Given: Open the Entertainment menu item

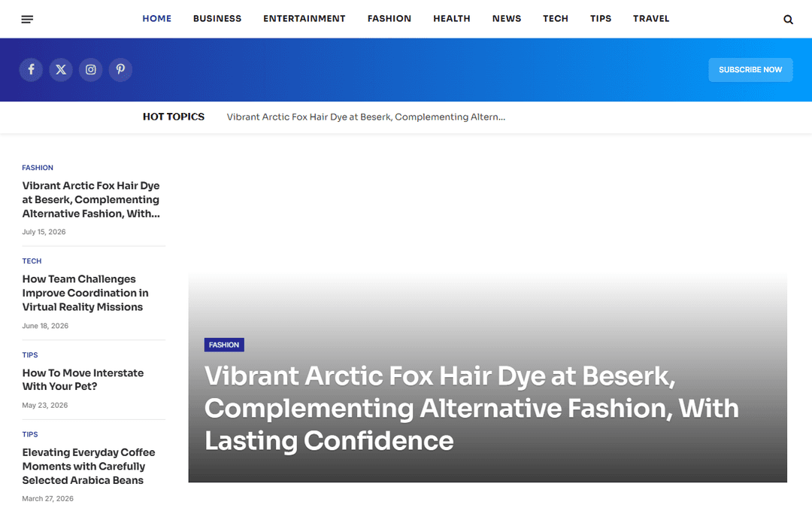Looking at the screenshot, I should (x=304, y=19).
